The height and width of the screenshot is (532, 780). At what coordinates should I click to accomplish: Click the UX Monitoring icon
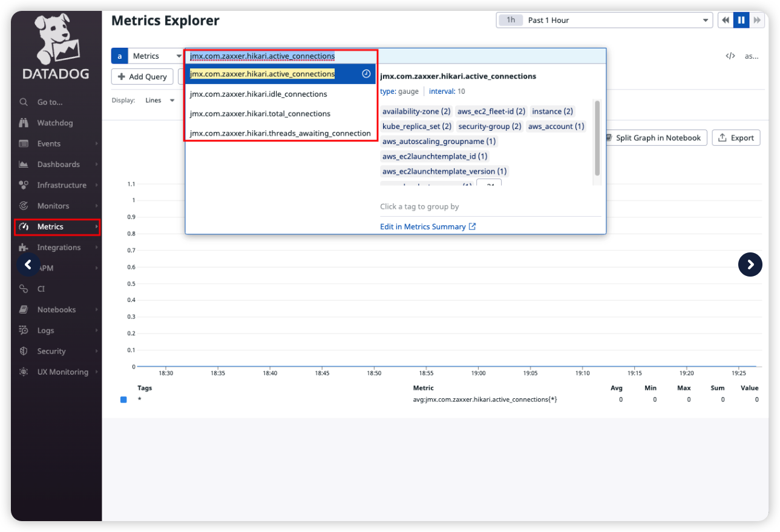click(24, 372)
